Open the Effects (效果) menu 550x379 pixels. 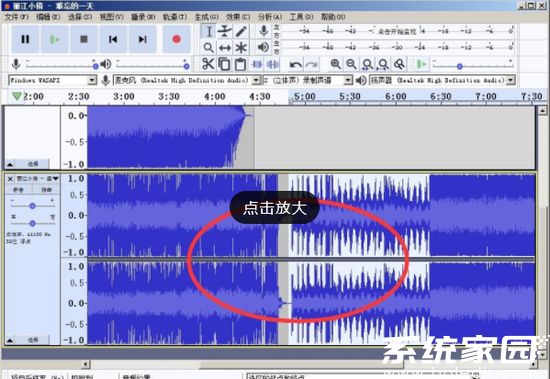238,16
